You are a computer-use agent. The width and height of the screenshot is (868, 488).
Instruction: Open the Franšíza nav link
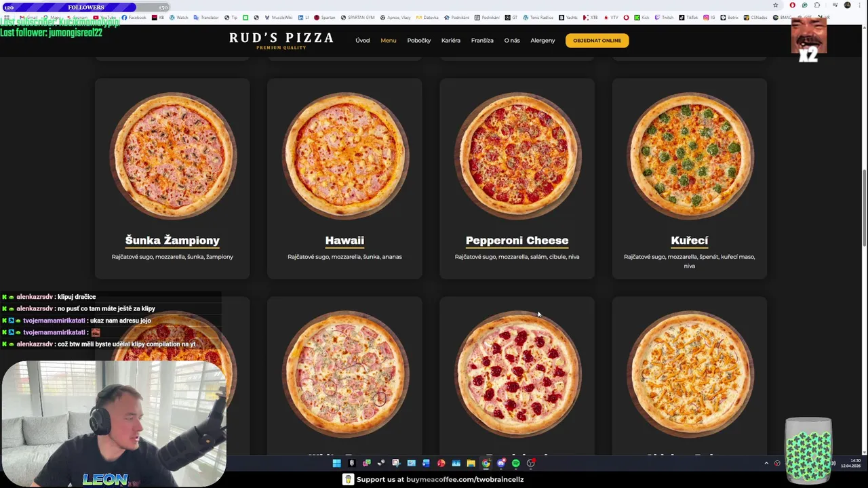pos(482,41)
